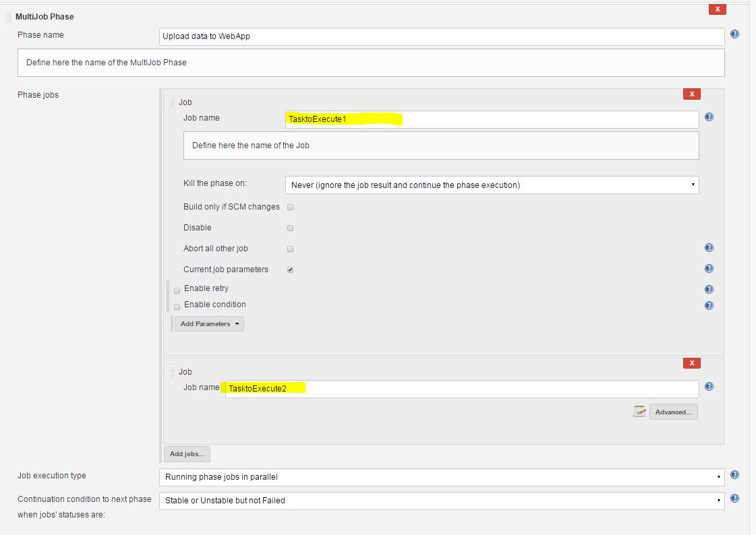Change the continuation condition for next phase

pyautogui.click(x=442, y=500)
